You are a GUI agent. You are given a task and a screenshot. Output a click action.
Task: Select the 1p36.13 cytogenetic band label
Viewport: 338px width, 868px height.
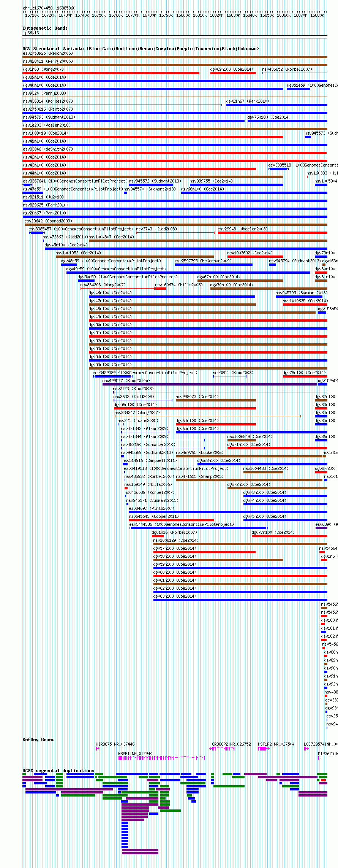[31, 33]
